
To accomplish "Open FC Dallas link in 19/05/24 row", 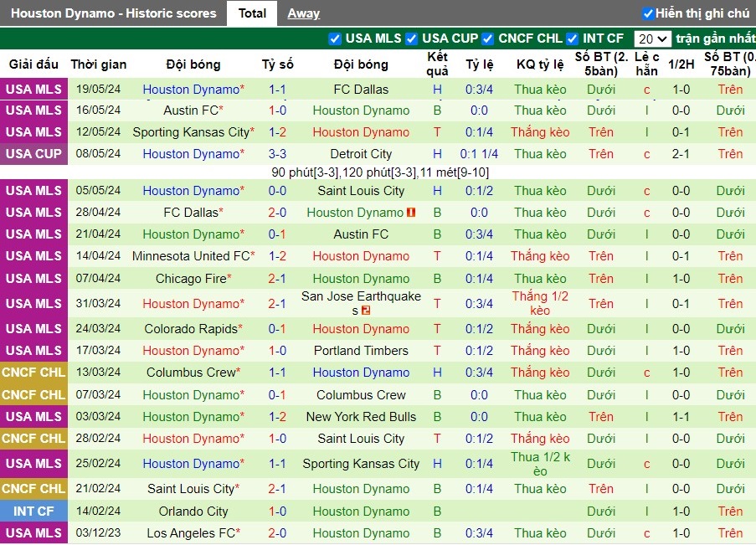I will click(361, 90).
